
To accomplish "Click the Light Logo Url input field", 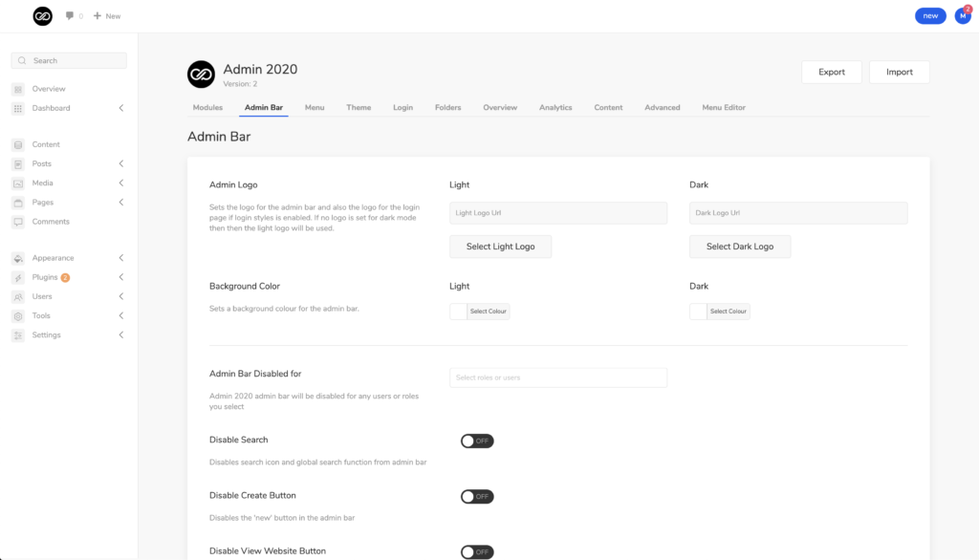I will click(557, 213).
